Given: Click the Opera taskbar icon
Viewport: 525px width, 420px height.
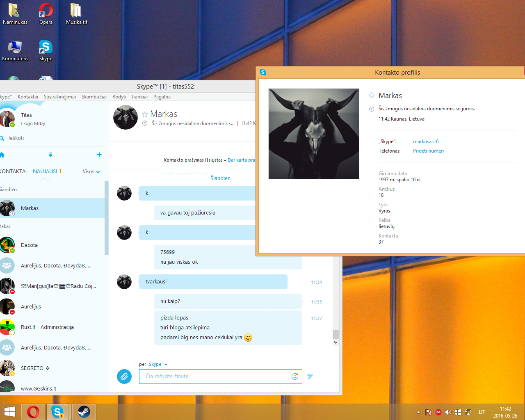Looking at the screenshot, I should tap(33, 411).
